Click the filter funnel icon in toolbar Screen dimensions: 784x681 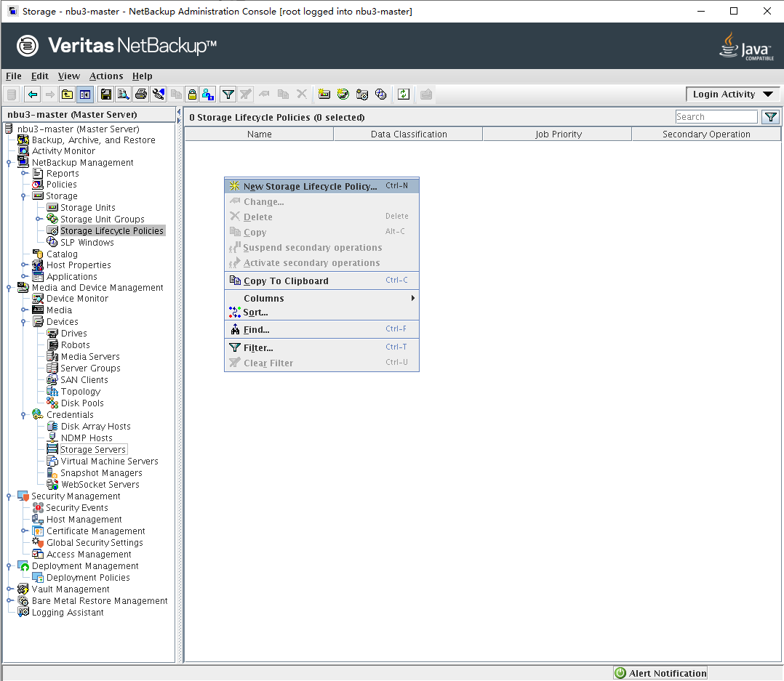(228, 94)
